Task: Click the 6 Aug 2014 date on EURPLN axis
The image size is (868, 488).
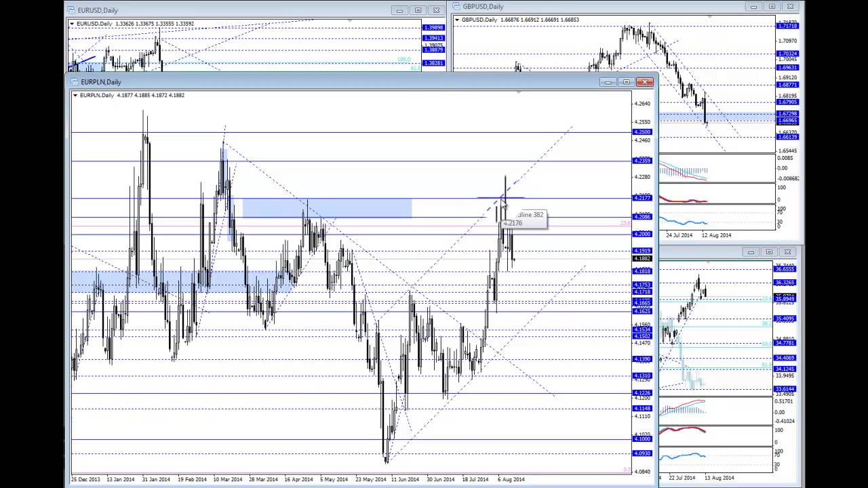Action: (x=511, y=479)
